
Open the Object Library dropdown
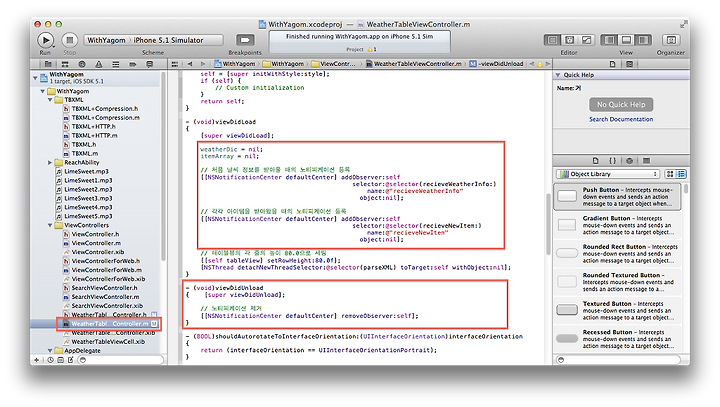tap(608, 174)
